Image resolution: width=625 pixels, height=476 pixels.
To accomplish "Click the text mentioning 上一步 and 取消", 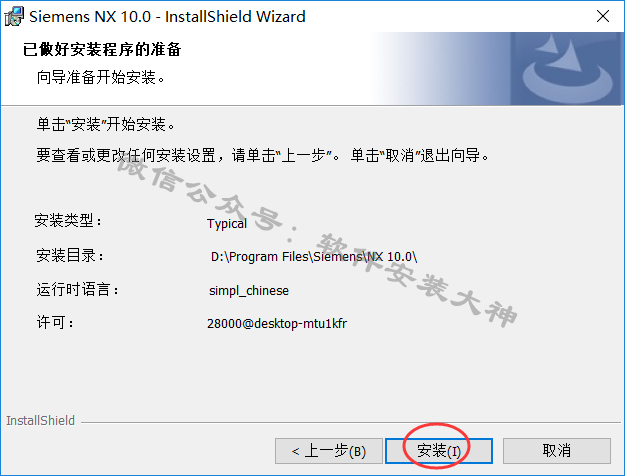I will (263, 155).
